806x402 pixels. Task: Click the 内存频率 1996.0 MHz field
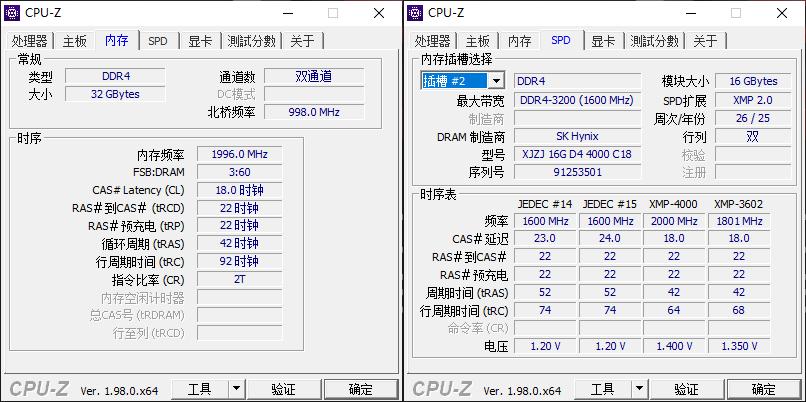[239, 154]
